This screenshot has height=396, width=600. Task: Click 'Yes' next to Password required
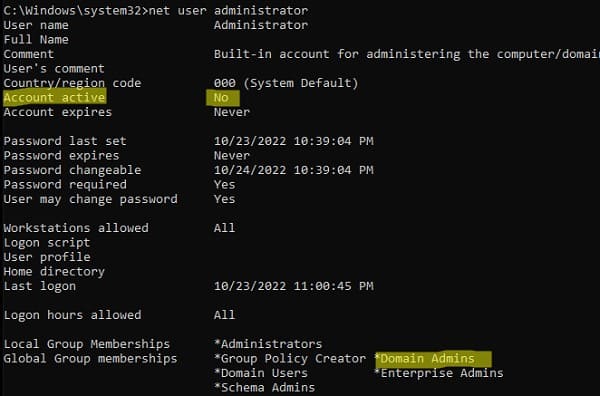[224, 185]
